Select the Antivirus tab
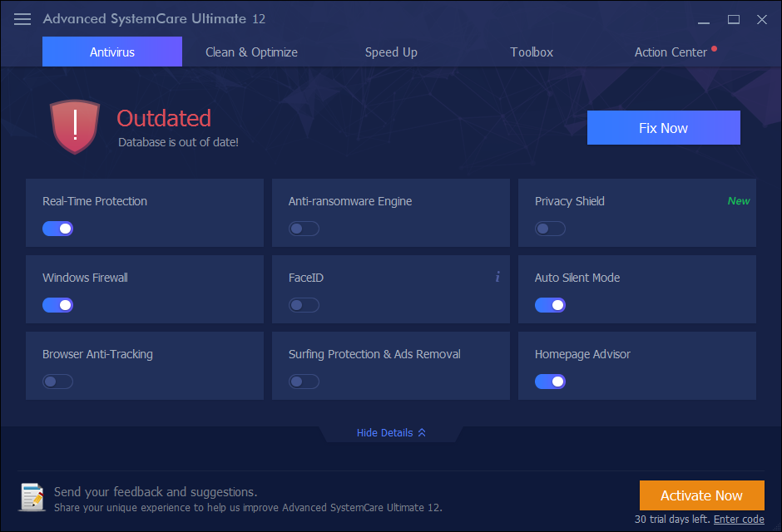Image resolution: width=782 pixels, height=532 pixels. point(112,52)
